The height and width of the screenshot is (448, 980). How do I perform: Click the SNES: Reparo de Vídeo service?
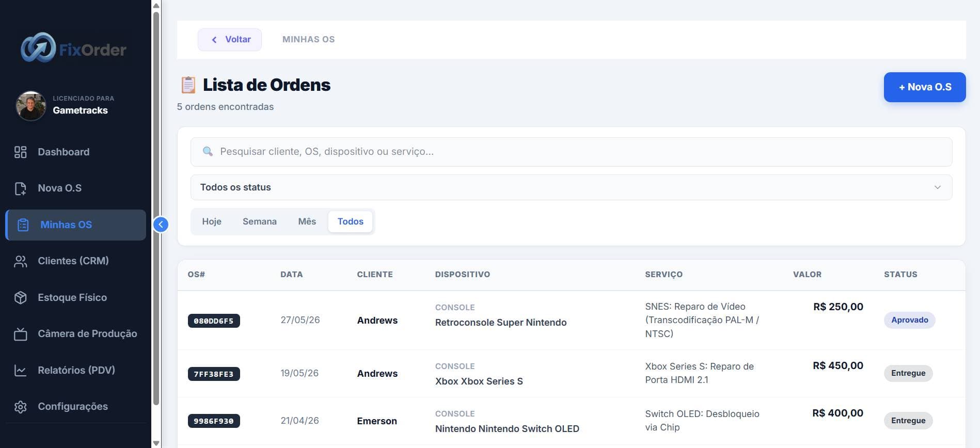point(702,320)
